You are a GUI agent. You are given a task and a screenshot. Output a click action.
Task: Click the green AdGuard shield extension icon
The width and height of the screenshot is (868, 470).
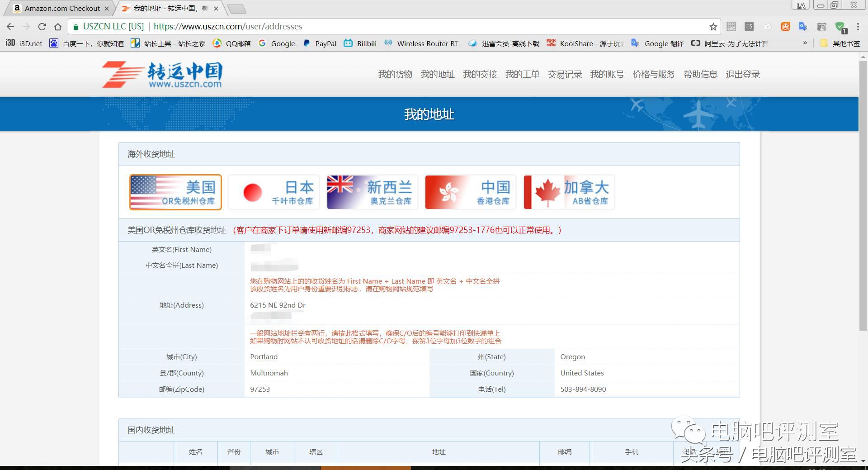[x=840, y=27]
